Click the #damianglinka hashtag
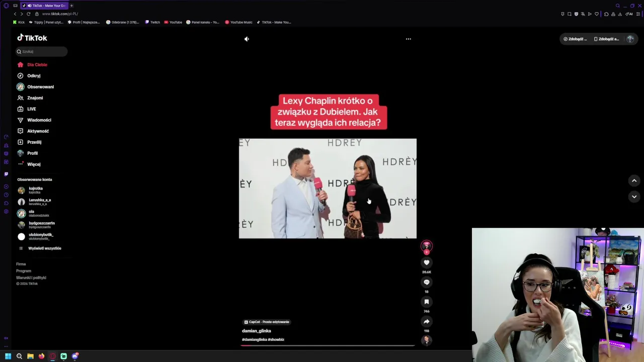This screenshot has width=644, height=362. [x=255, y=340]
